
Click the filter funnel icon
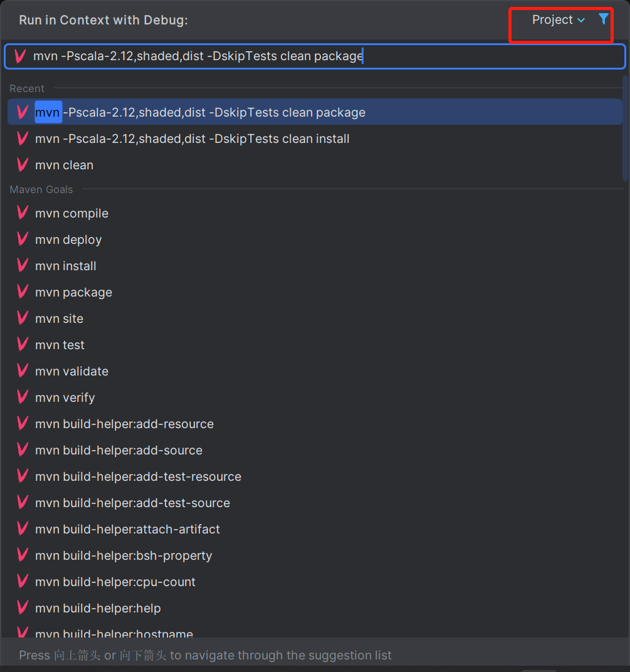(603, 19)
